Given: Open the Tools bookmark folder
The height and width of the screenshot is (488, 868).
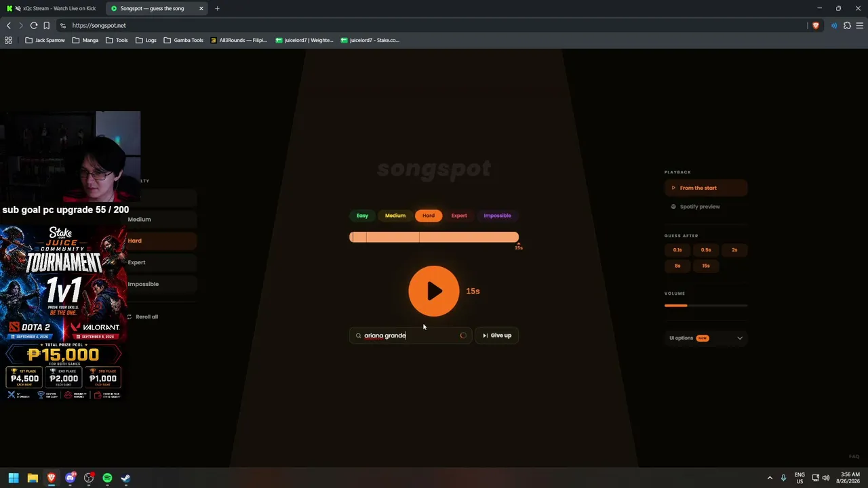Looking at the screenshot, I should tap(117, 40).
